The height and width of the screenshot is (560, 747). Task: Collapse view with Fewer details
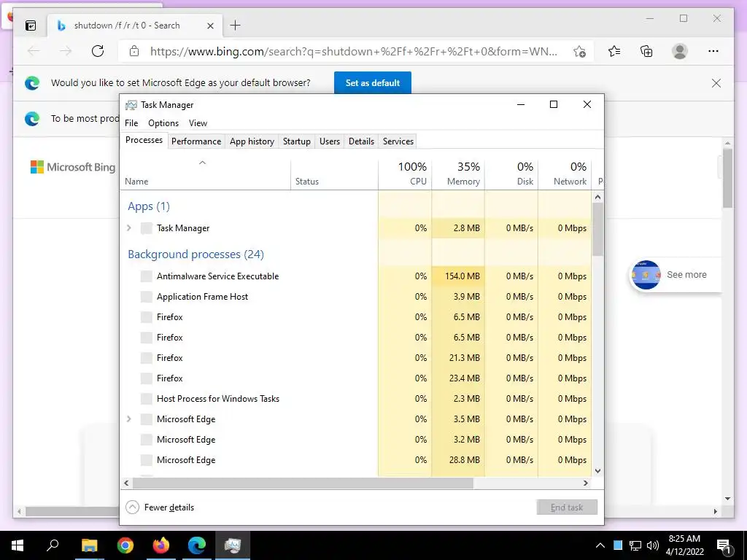pos(160,507)
